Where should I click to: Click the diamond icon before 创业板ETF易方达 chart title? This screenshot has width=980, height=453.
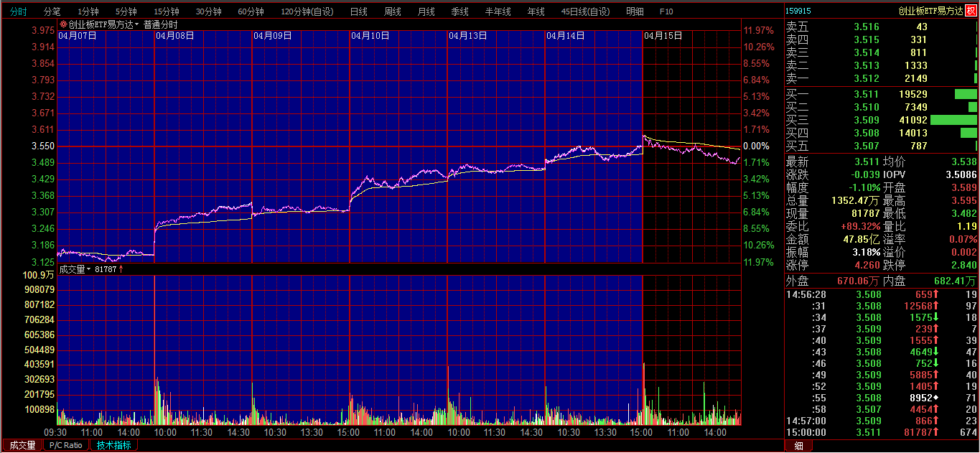click(62, 24)
